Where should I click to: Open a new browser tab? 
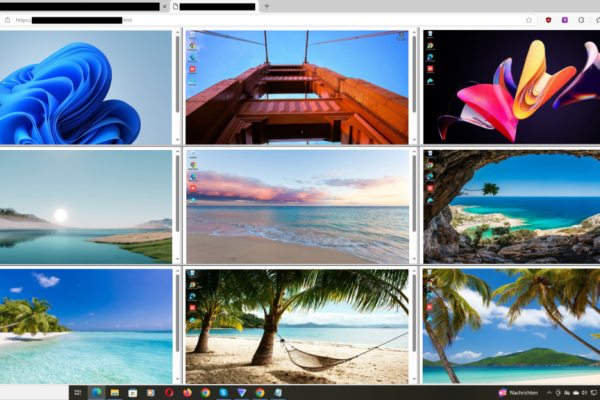(266, 6)
